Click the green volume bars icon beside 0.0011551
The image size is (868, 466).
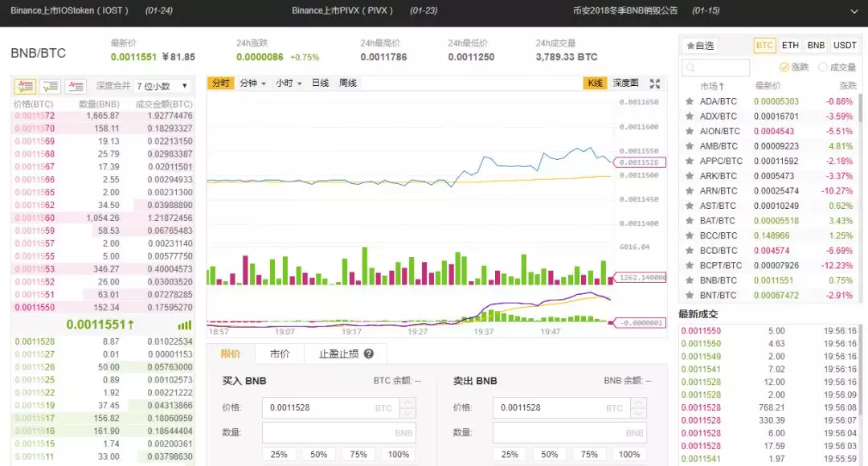click(184, 325)
